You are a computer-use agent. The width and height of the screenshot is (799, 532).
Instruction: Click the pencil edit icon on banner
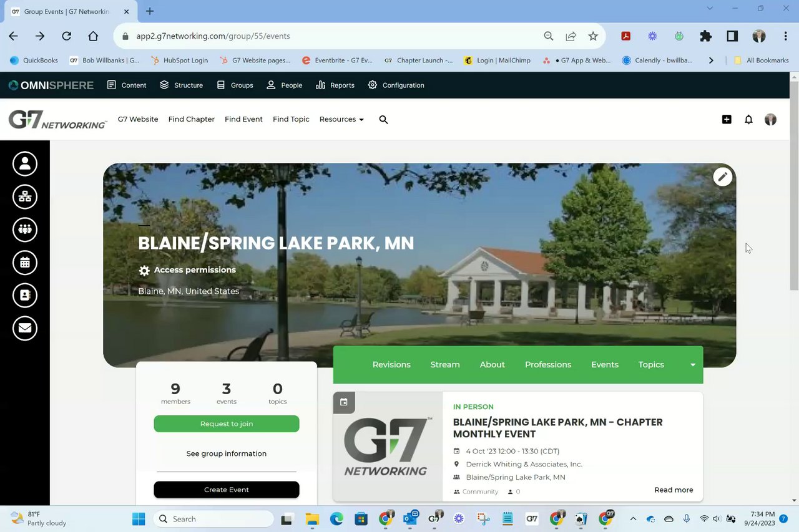click(722, 177)
